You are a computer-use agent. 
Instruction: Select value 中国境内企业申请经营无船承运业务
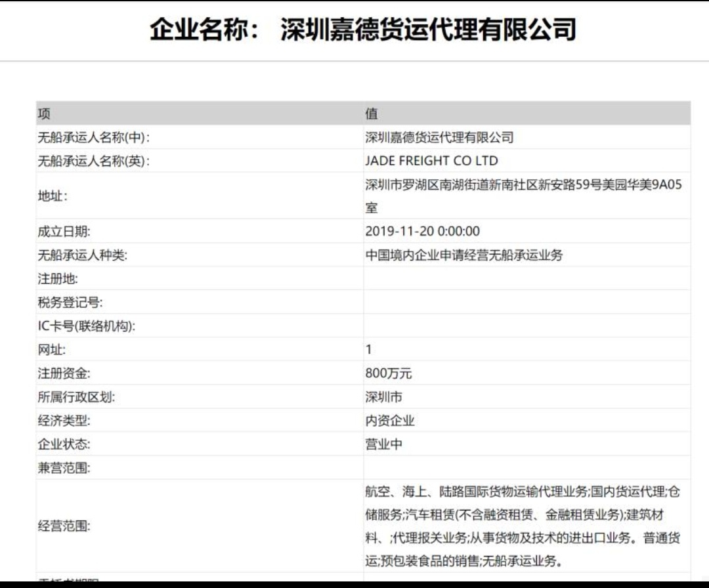[464, 255]
